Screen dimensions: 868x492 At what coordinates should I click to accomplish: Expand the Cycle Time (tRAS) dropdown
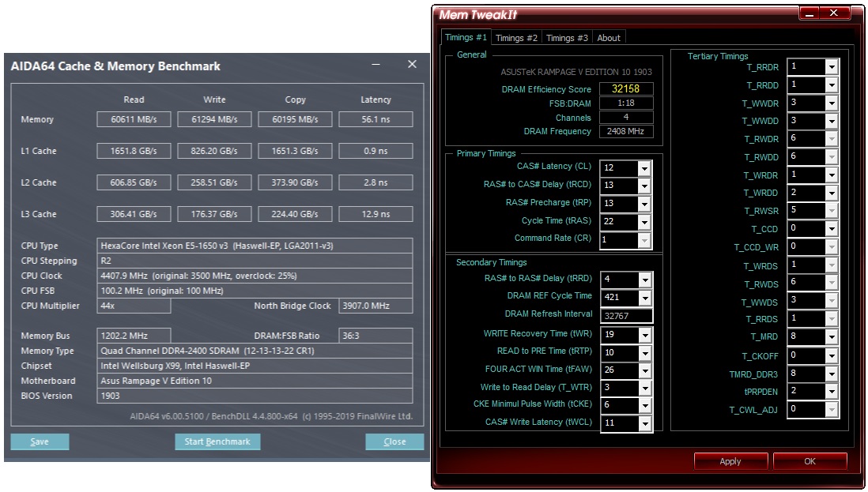(643, 222)
